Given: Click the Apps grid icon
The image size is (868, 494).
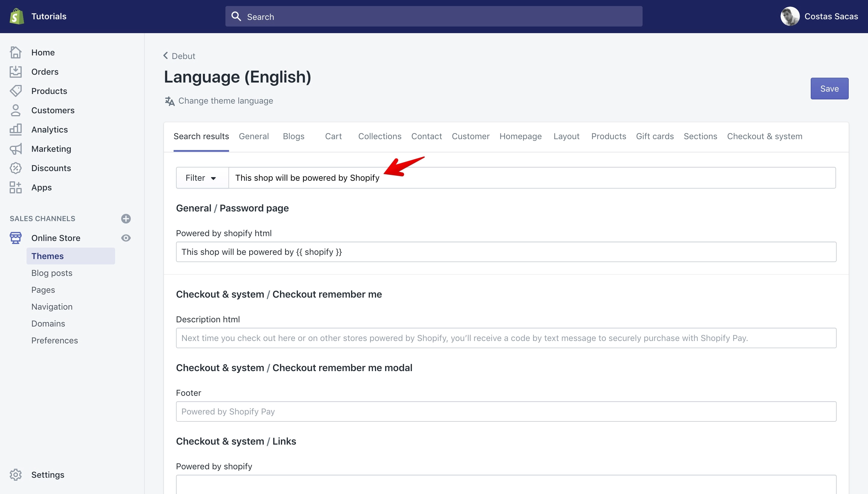Looking at the screenshot, I should pos(16,187).
